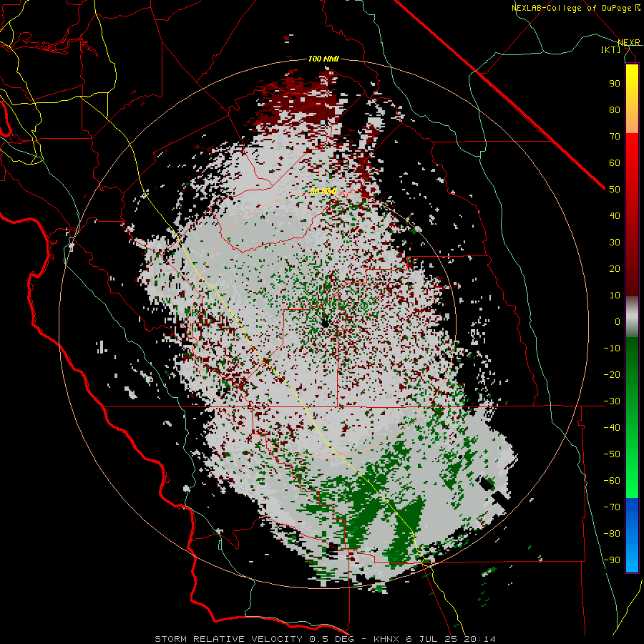Click the '50' value on velocity scale

[x=615, y=190]
